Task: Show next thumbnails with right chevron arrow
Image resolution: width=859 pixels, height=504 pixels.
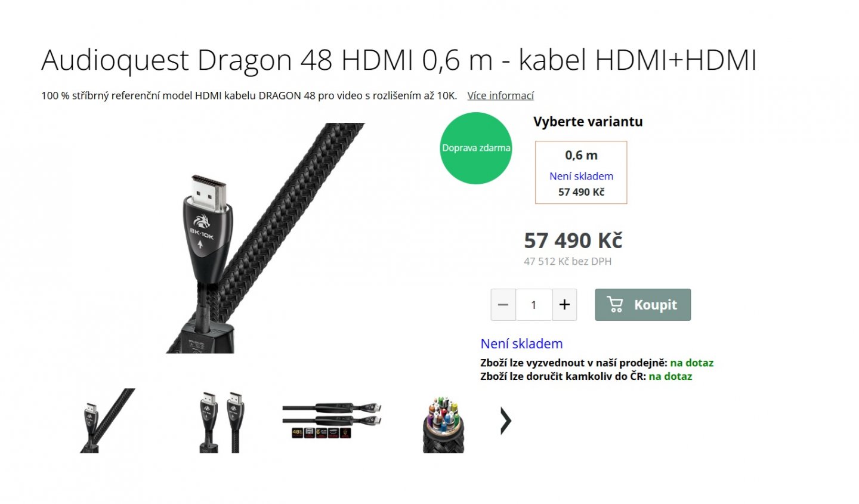Action: point(506,421)
